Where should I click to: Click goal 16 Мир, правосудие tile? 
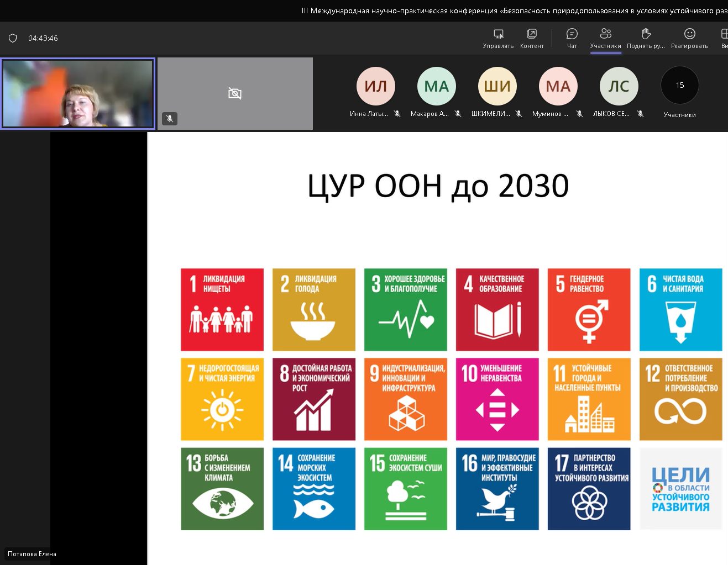coord(497,489)
